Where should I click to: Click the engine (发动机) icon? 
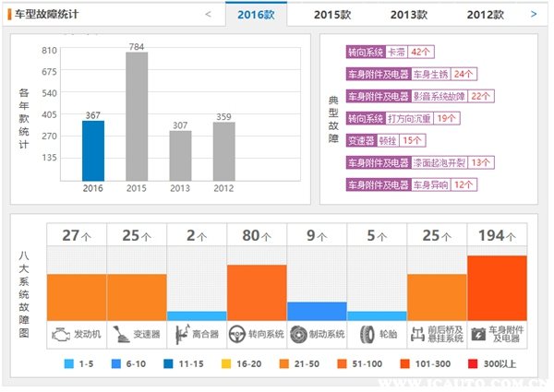tap(60, 332)
